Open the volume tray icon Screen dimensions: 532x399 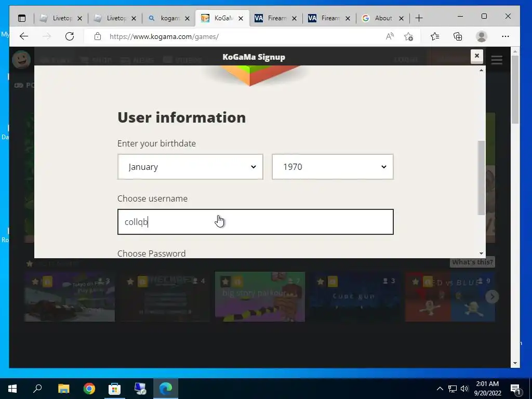(464, 389)
